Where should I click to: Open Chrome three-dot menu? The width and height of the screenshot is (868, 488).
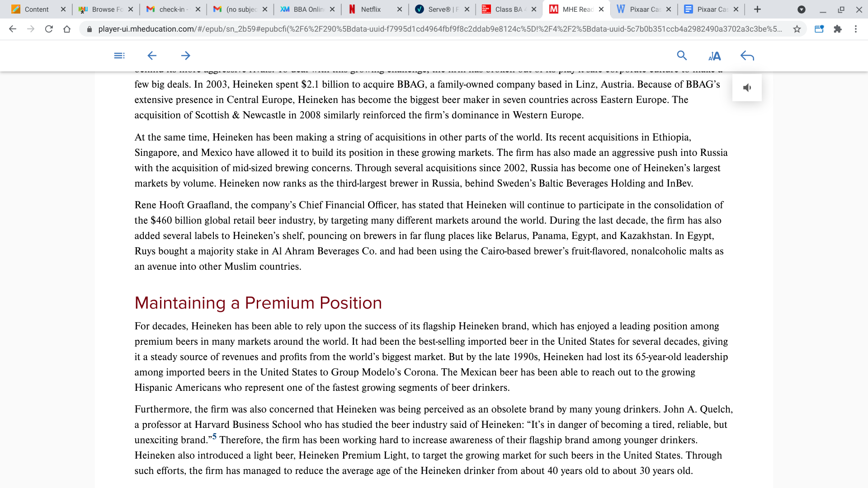coord(856,29)
